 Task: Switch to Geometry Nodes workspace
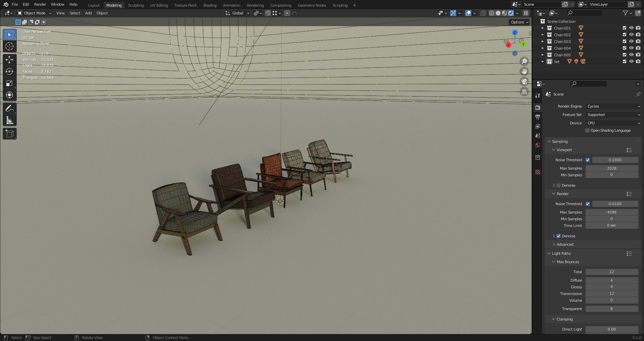pyautogui.click(x=312, y=5)
